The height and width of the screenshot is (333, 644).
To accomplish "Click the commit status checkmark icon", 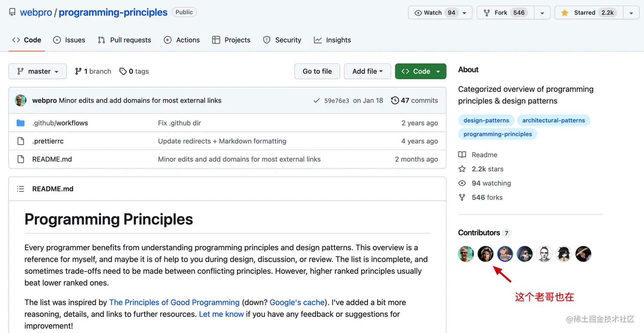I will (316, 101).
